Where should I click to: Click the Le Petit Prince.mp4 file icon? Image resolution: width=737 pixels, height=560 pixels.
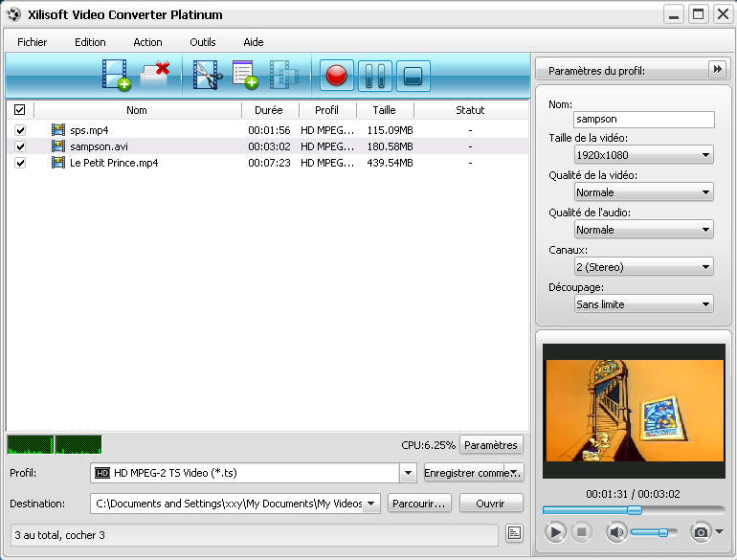(x=58, y=163)
